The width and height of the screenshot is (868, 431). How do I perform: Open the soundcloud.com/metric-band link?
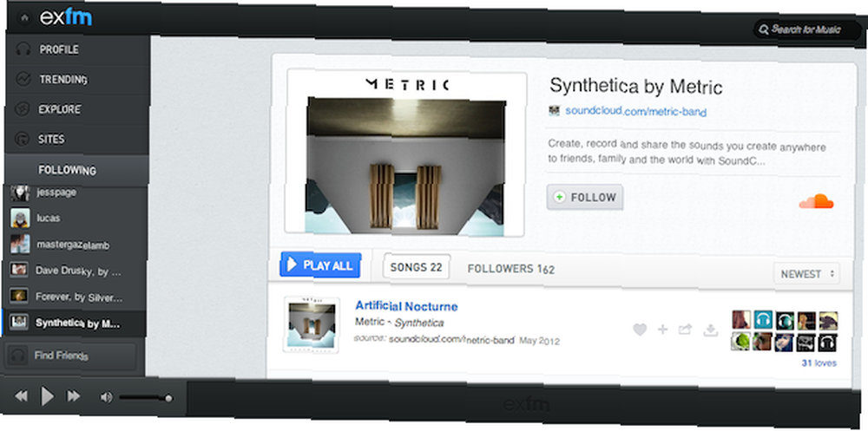point(635,111)
